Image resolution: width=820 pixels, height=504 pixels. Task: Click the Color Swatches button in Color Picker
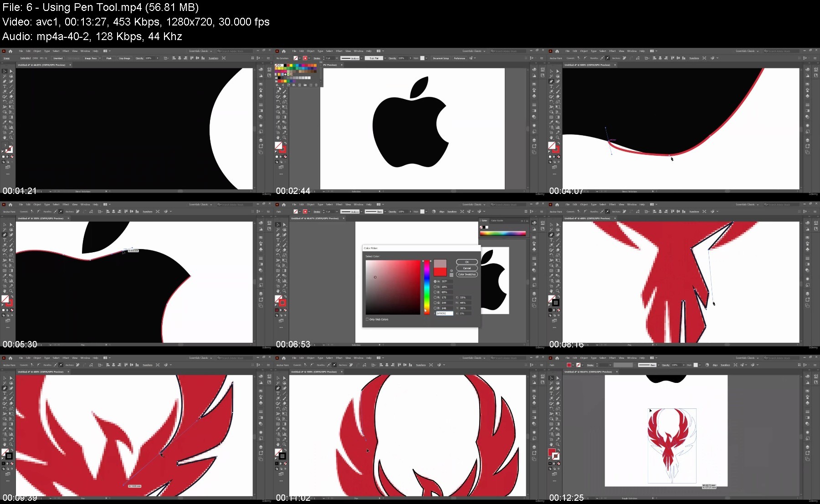click(467, 274)
